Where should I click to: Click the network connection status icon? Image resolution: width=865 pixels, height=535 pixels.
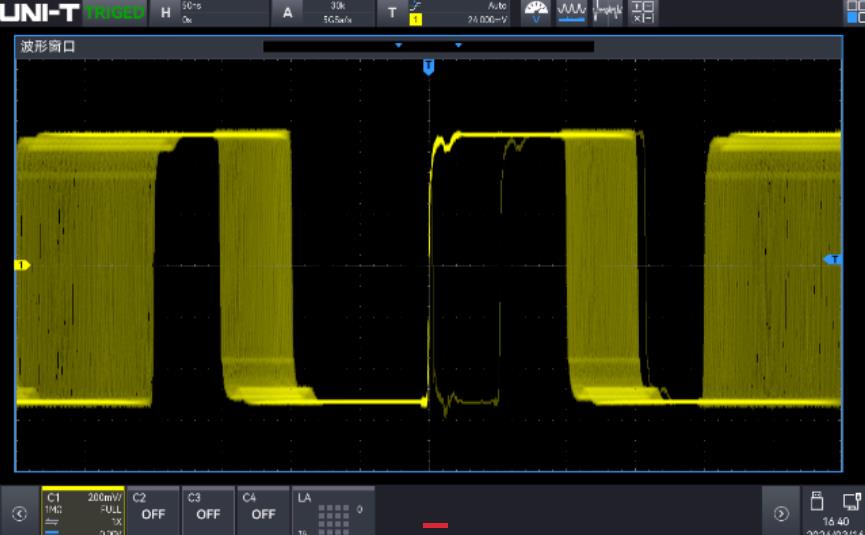851,500
